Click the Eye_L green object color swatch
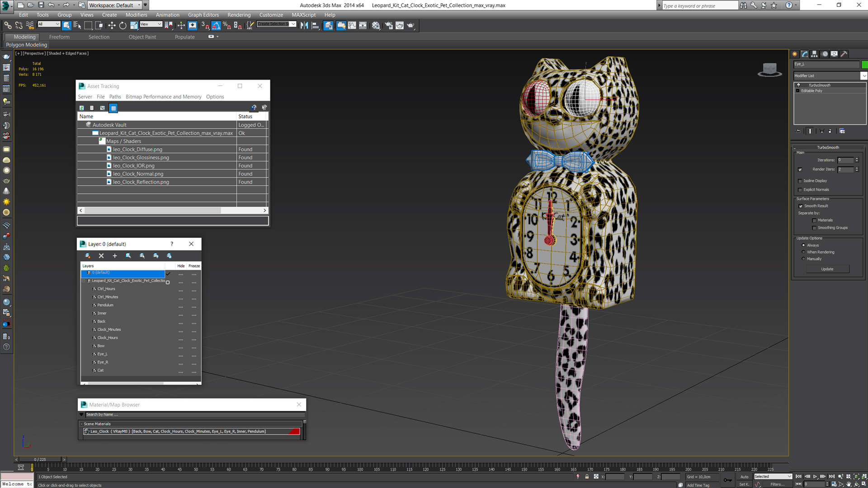The width and height of the screenshot is (868, 488). [864, 64]
